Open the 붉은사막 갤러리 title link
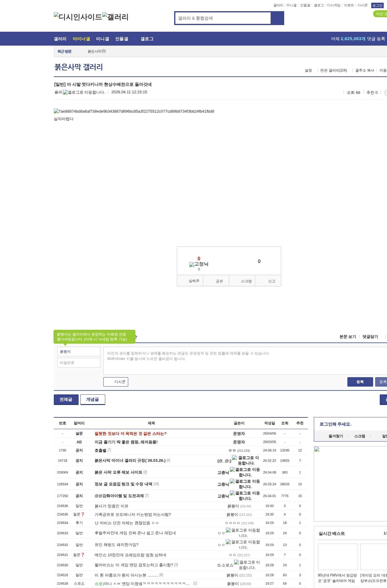This screenshot has width=387, height=588. tap(79, 67)
